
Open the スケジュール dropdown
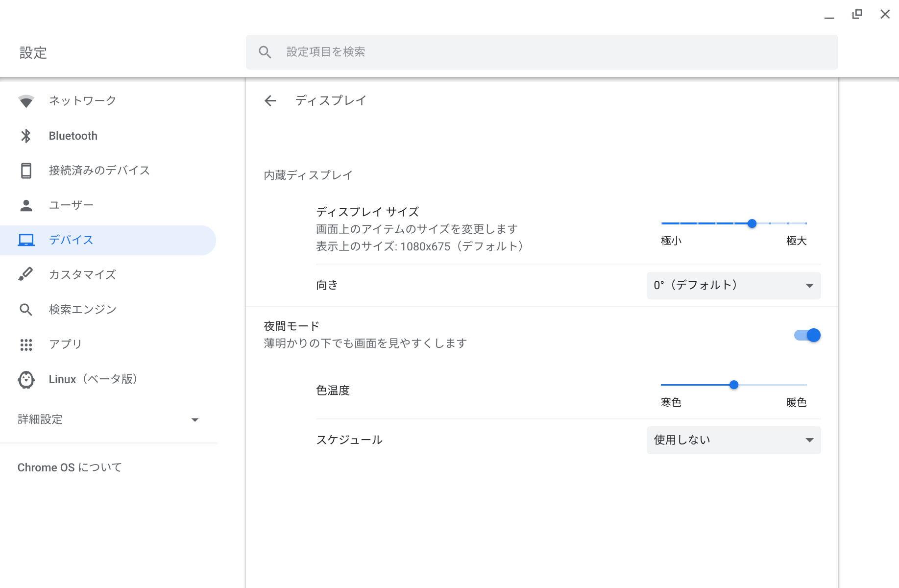click(x=733, y=440)
